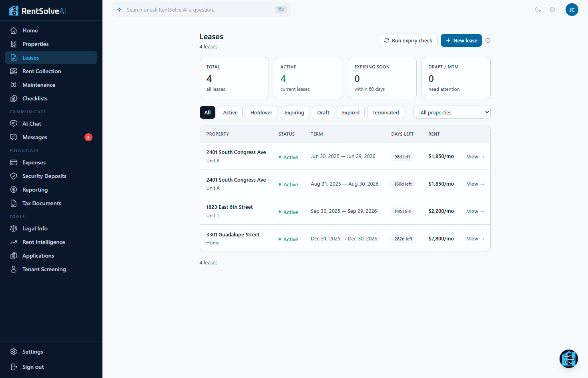Create a New lease
Screen dimensions: 588x378
(461, 40)
